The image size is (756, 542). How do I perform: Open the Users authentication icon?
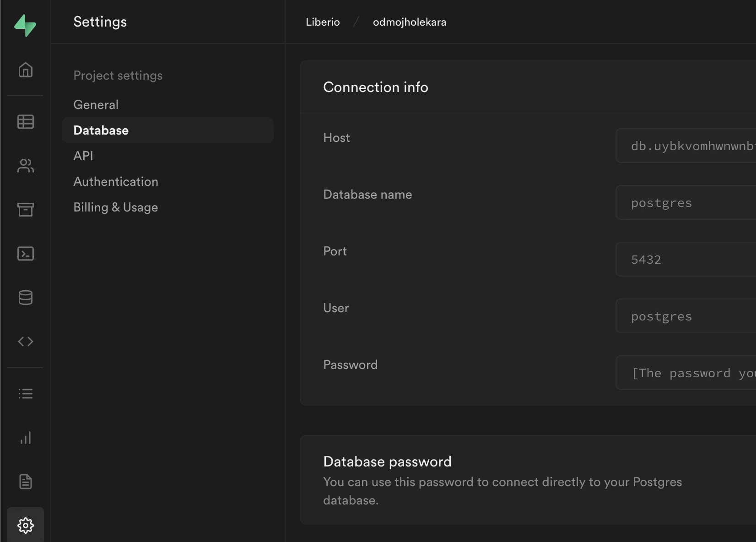(x=26, y=166)
